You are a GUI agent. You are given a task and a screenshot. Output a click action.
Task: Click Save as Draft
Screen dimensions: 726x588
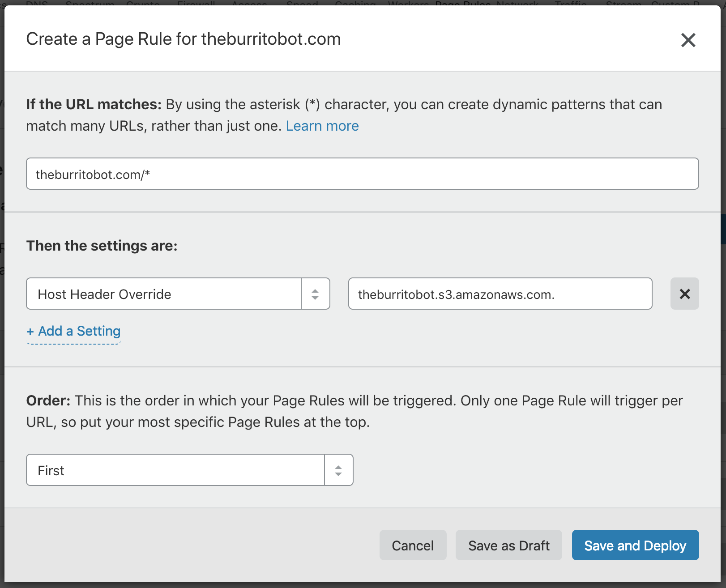tap(508, 545)
